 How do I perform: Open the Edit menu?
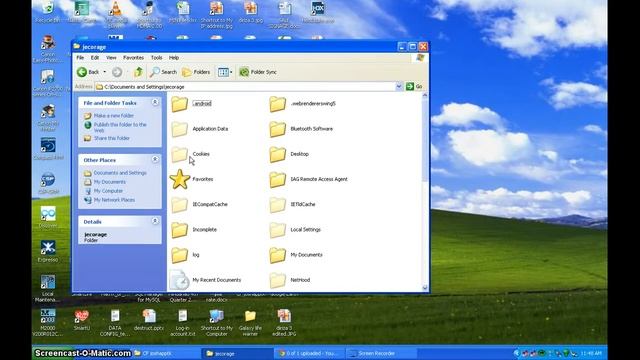[95, 58]
